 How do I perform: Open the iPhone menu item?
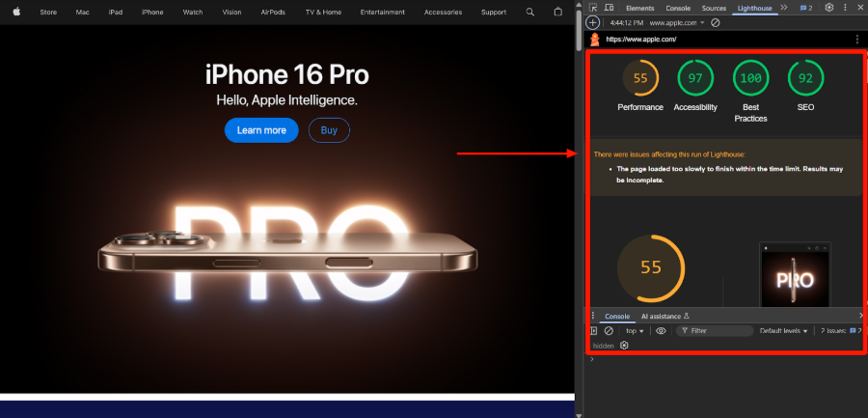tap(152, 12)
